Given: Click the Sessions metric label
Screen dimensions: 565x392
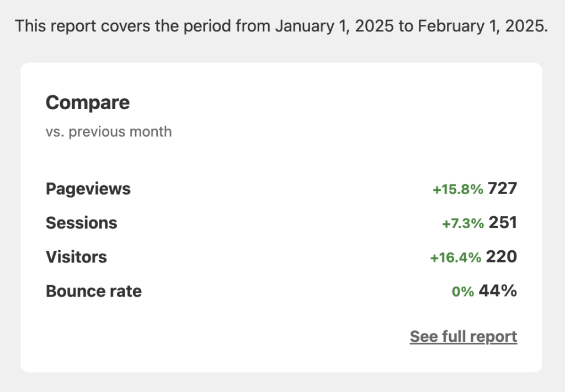Looking at the screenshot, I should (x=82, y=223).
